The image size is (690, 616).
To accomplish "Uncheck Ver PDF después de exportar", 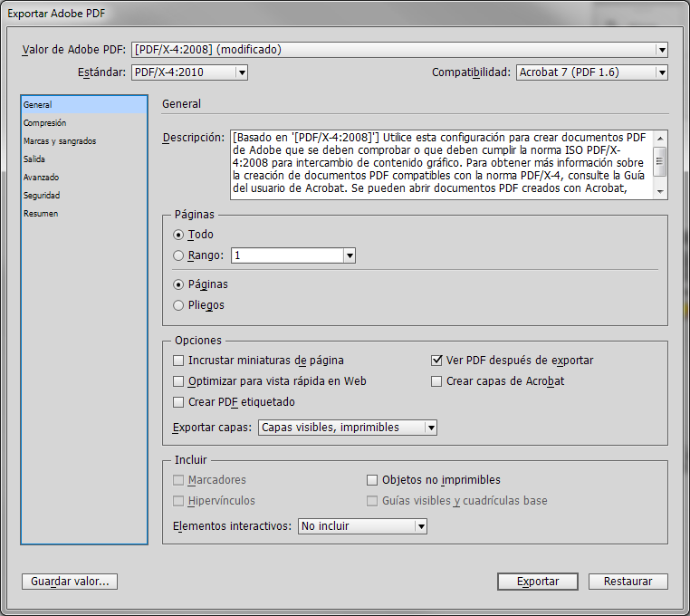I will pos(436,361).
